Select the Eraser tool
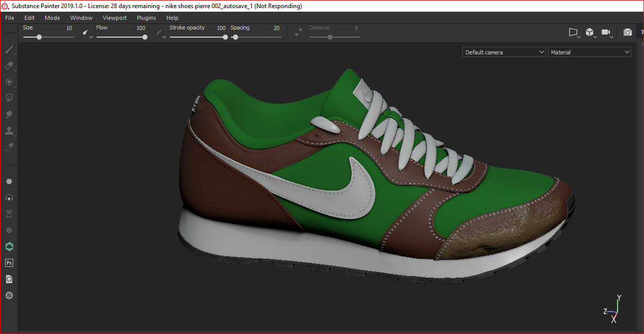644x334 pixels. pos(9,66)
